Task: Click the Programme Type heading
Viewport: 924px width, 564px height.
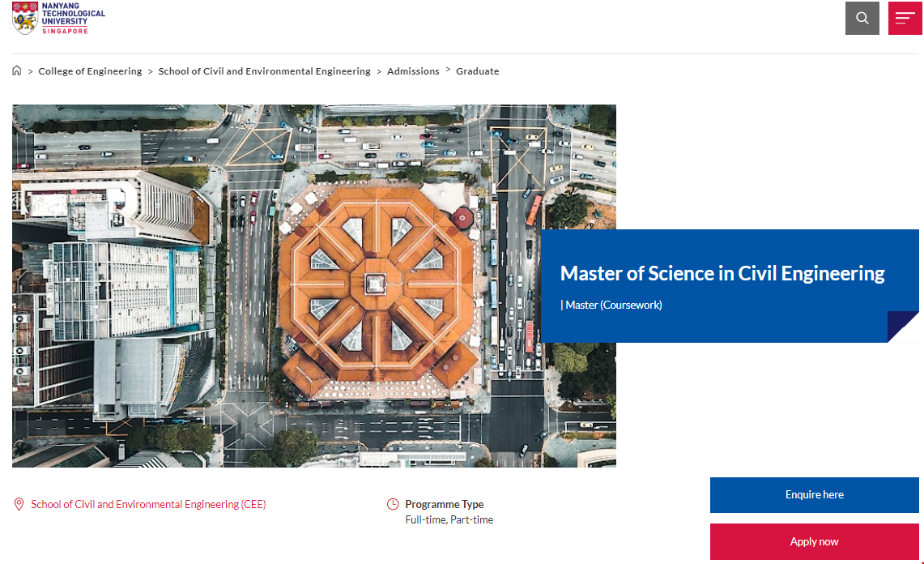Action: (x=444, y=504)
